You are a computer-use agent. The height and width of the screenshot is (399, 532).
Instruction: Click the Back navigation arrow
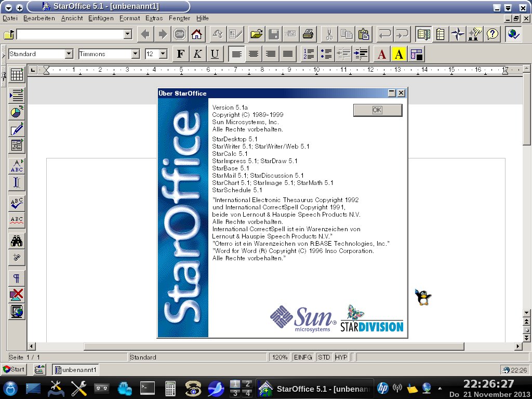click(x=145, y=34)
